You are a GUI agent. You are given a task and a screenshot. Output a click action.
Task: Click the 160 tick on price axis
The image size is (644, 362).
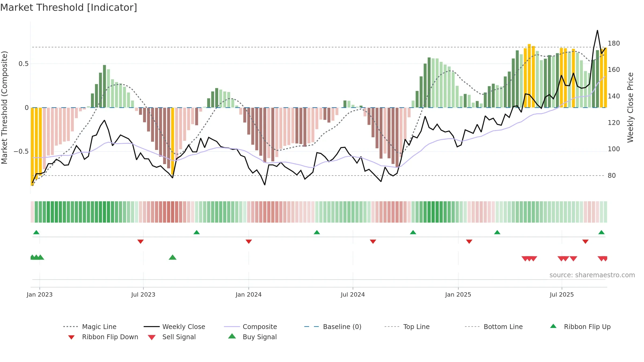[614, 70]
